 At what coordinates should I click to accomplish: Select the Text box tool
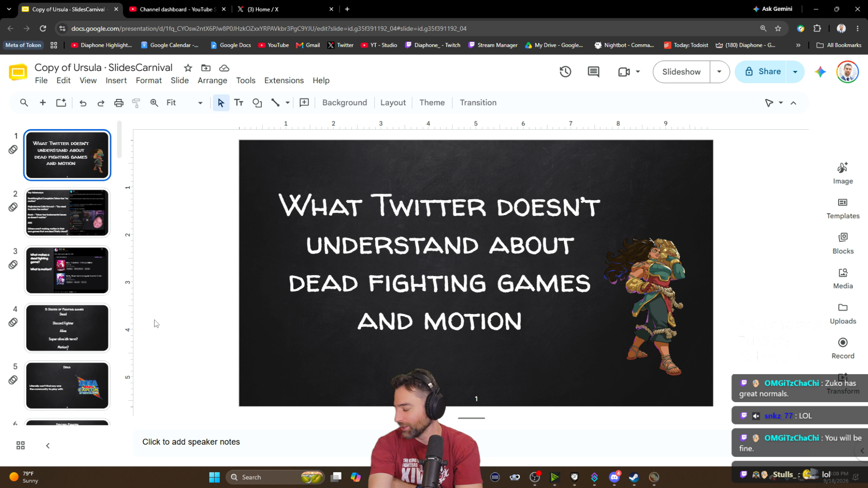(238, 103)
